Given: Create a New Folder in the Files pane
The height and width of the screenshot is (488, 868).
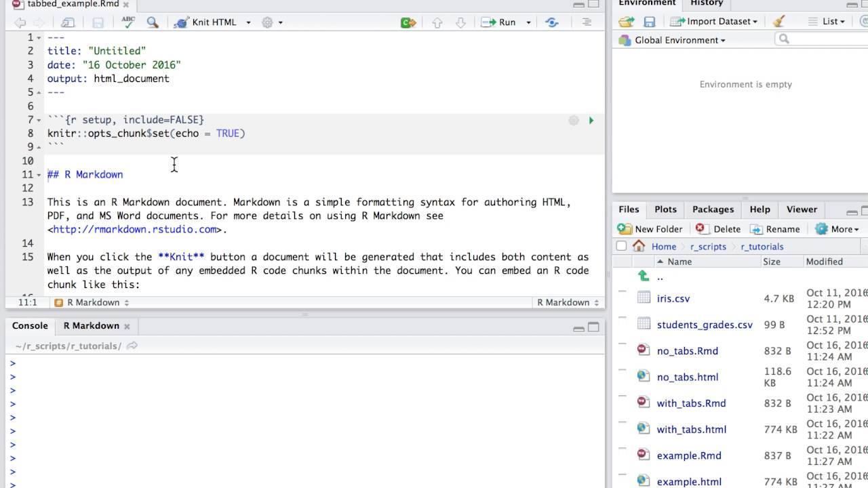Looking at the screenshot, I should [650, 229].
